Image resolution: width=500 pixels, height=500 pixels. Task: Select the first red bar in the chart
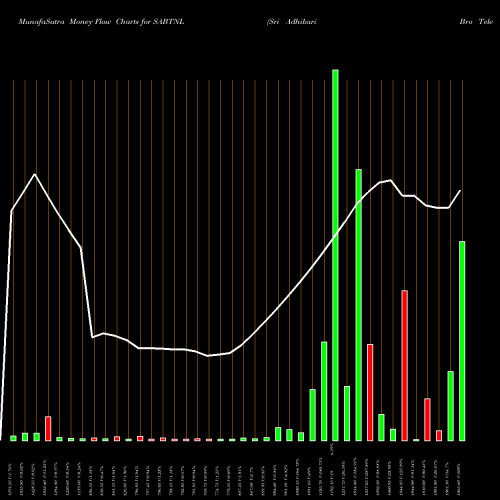(48, 429)
